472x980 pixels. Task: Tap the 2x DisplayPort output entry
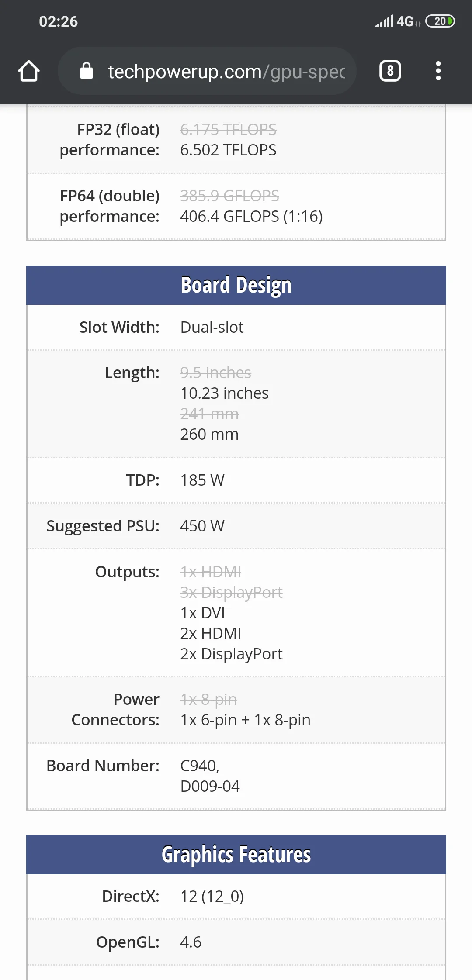coord(231,654)
